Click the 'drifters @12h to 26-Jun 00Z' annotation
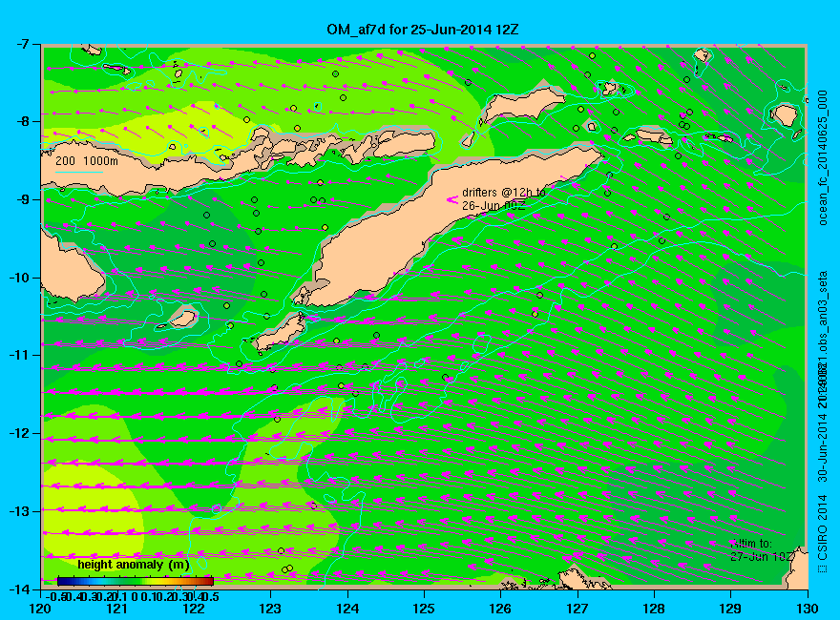Screen dimensions: 840x620 click(x=504, y=198)
